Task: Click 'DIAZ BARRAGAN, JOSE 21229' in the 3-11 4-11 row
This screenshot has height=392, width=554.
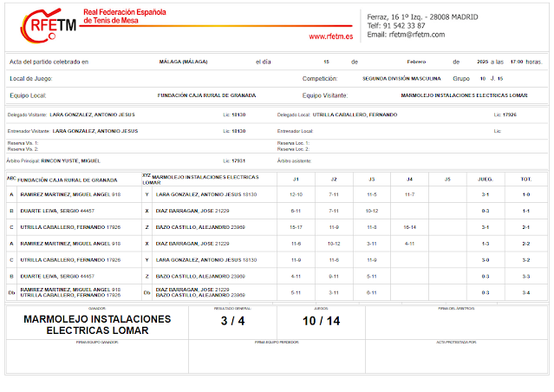Action: coord(192,244)
